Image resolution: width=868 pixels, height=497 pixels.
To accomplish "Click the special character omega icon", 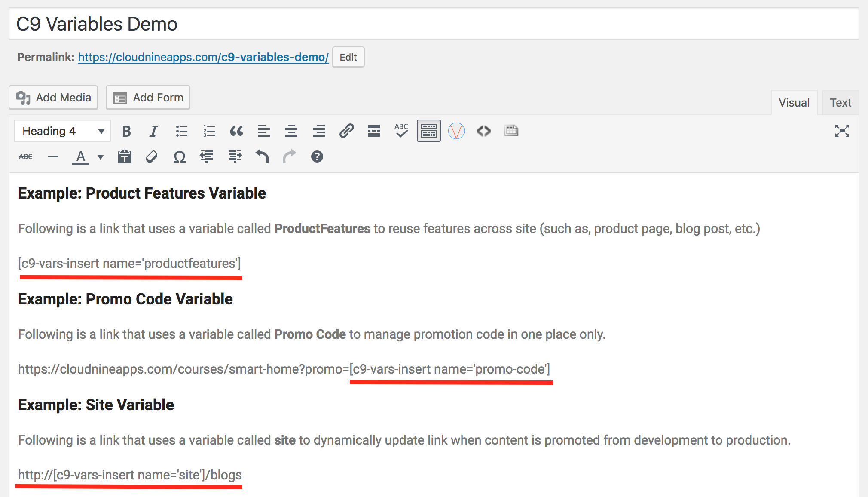I will (x=179, y=157).
